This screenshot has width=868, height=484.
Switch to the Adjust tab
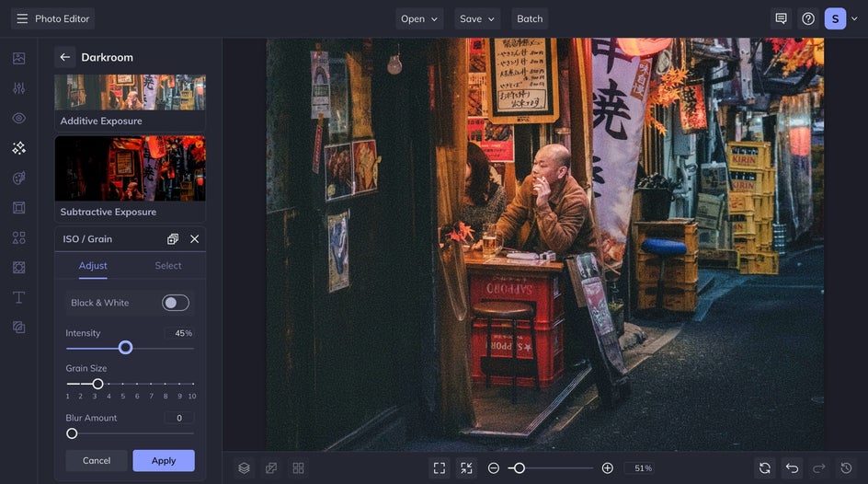tap(93, 266)
